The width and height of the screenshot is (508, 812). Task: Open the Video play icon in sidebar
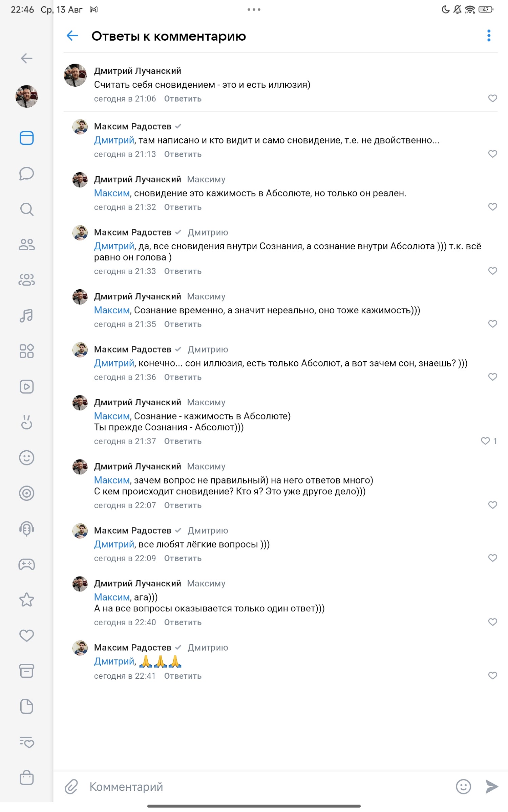26,387
